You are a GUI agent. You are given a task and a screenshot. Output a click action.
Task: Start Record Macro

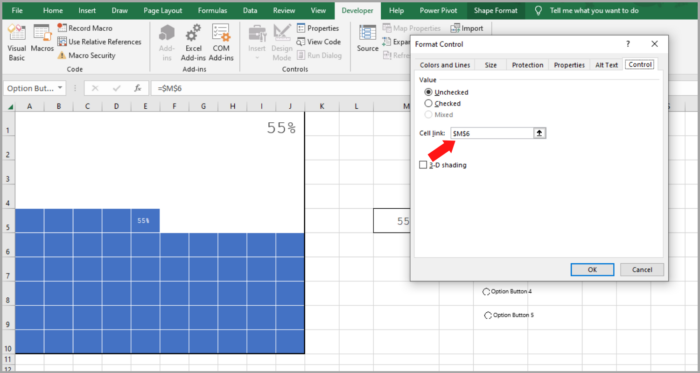(85, 28)
